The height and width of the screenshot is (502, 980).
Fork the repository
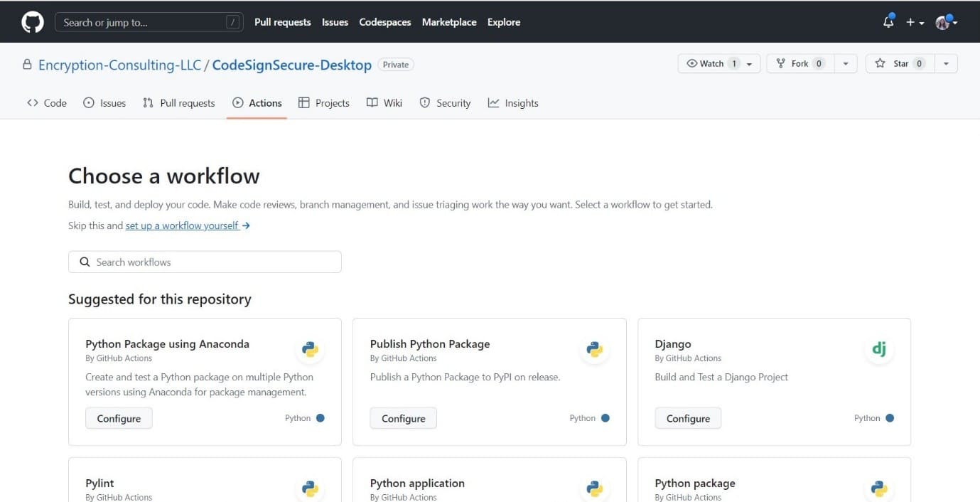coord(800,63)
